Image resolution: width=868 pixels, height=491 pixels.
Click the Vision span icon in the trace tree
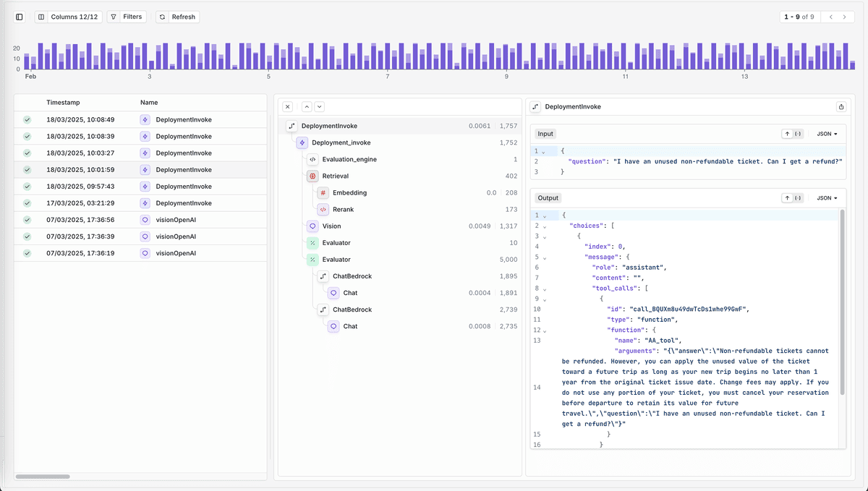(312, 226)
